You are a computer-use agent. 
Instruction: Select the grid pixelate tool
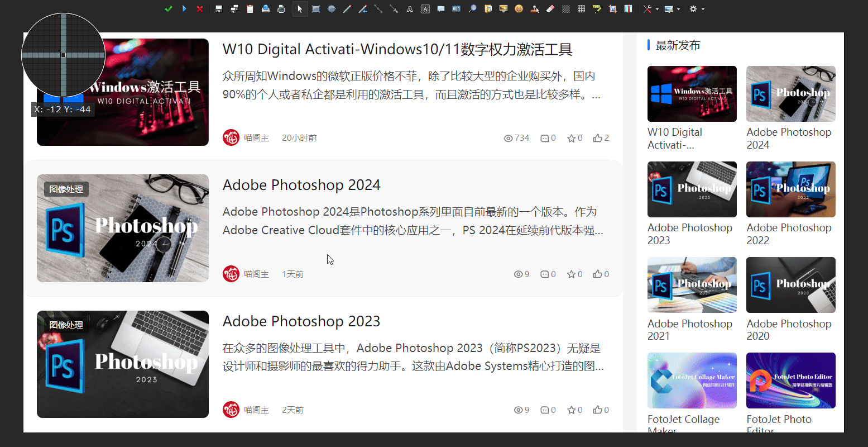tap(582, 9)
